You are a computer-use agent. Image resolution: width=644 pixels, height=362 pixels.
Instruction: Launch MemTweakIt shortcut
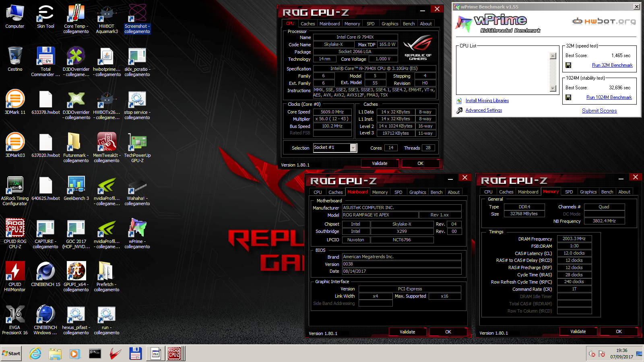tap(107, 148)
